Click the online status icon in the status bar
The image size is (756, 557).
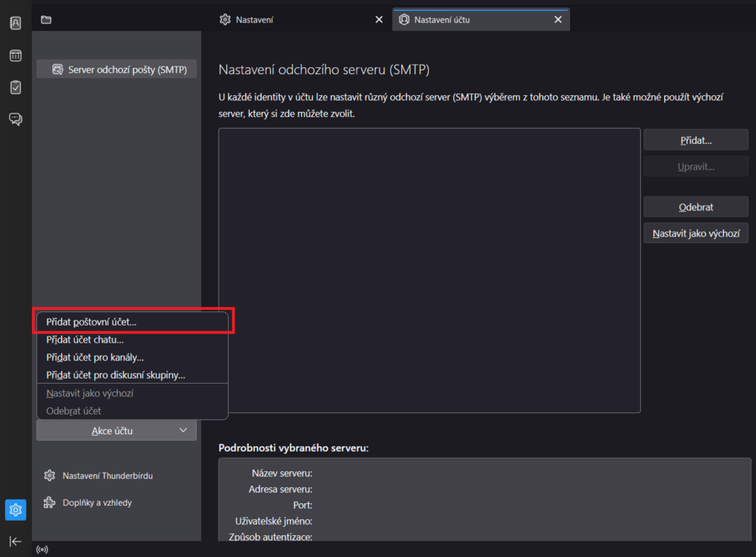pyautogui.click(x=42, y=549)
